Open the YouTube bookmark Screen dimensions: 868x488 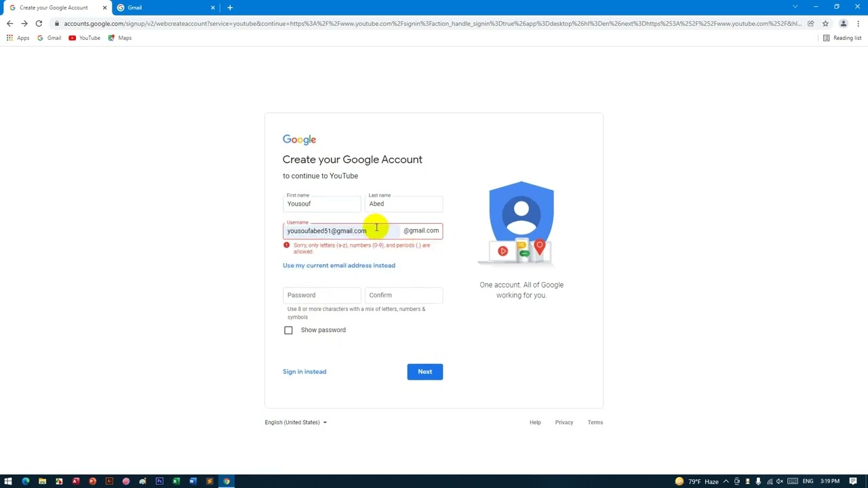coord(84,38)
